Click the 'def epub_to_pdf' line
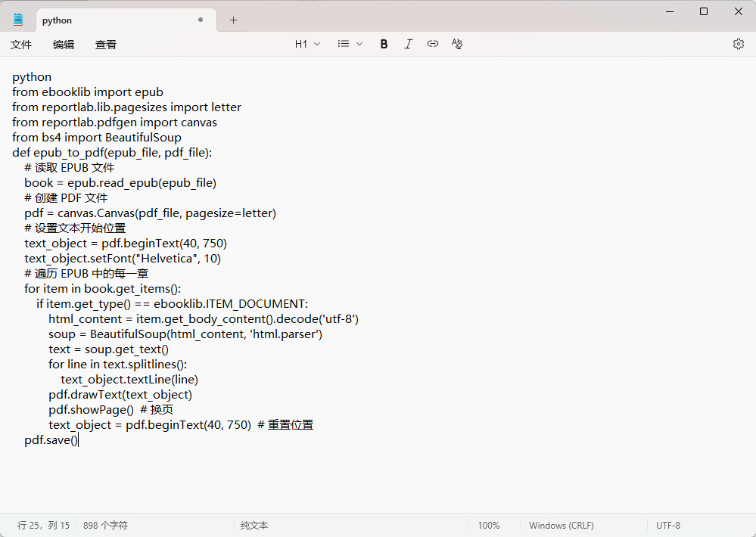Viewport: 756px width, 537px height. click(x=112, y=152)
